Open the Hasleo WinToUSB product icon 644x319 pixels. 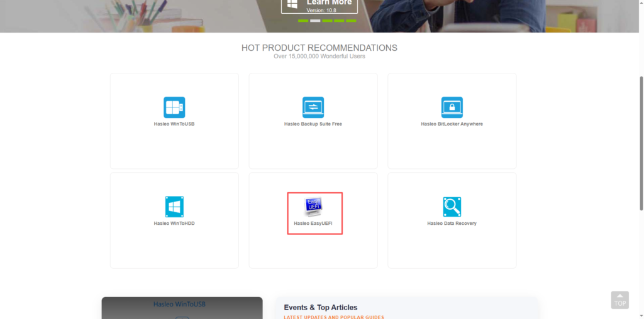tap(174, 107)
